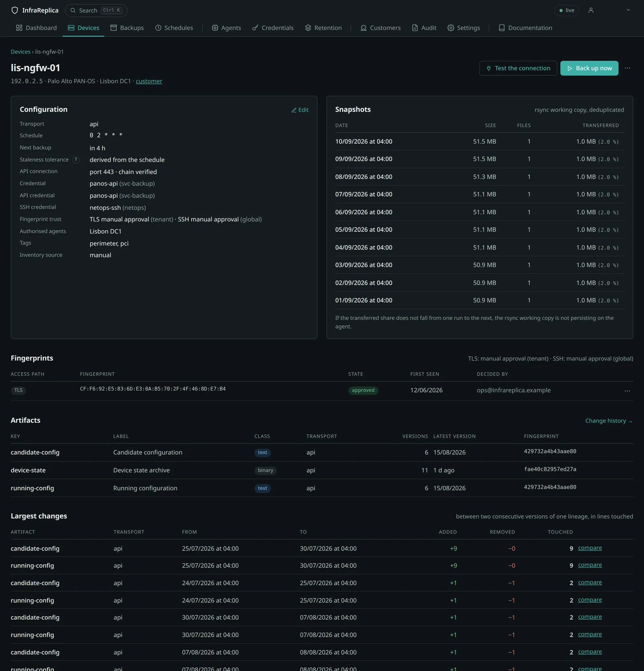Open the Dashboard tab
This screenshot has width=644, height=671.
click(x=36, y=28)
